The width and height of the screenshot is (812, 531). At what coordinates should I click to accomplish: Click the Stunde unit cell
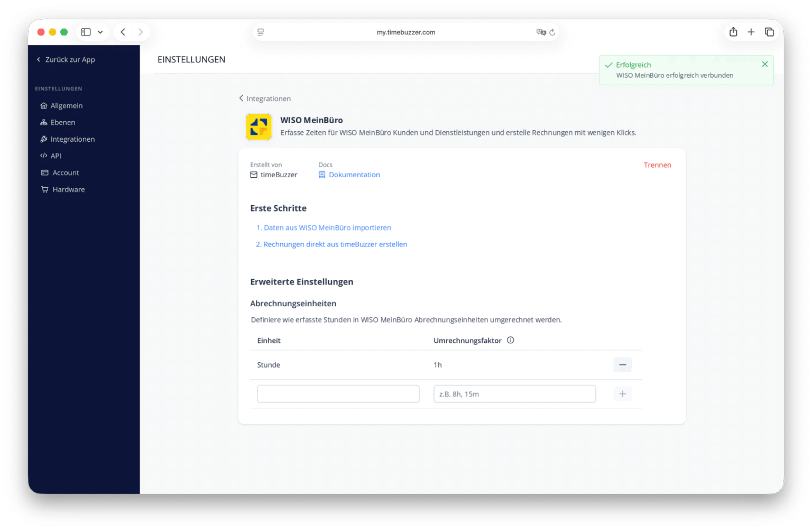(269, 365)
